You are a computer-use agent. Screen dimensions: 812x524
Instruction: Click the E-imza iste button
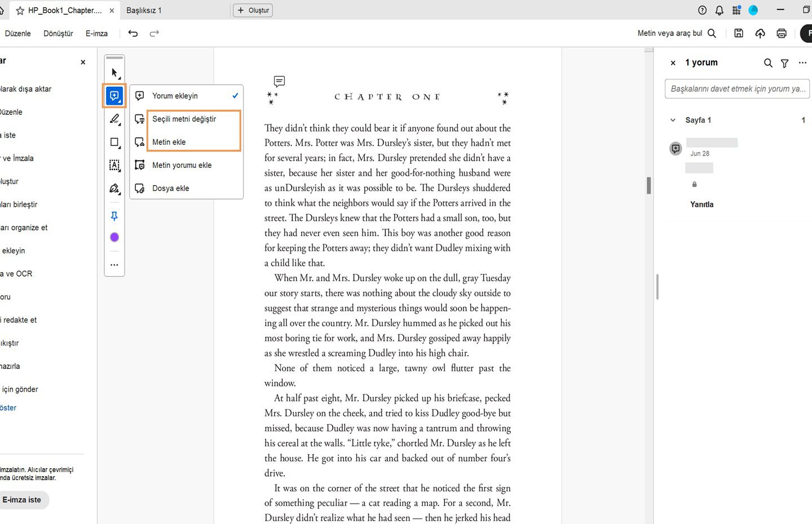click(x=22, y=500)
